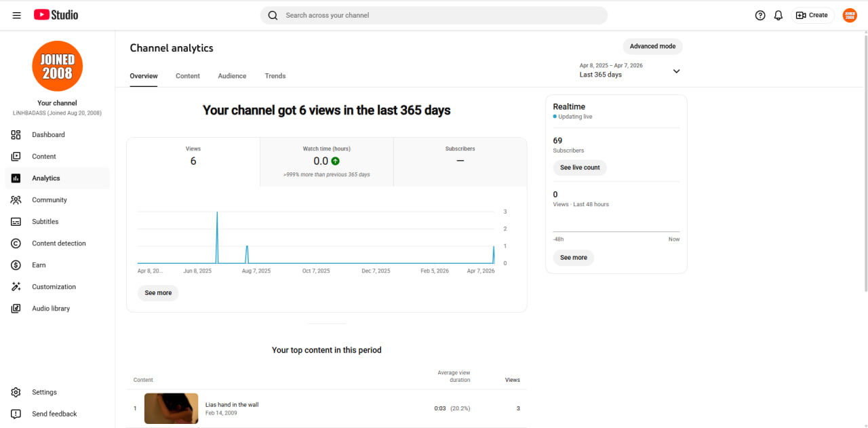Click the Subtitles icon in sidebar
868x428 pixels.
[16, 222]
